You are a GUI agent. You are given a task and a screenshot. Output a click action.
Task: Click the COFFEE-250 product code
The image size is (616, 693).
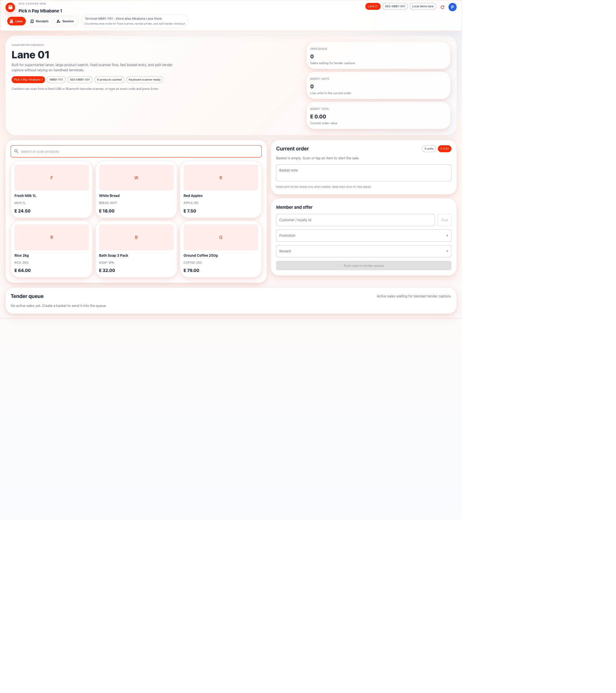pyautogui.click(x=193, y=263)
